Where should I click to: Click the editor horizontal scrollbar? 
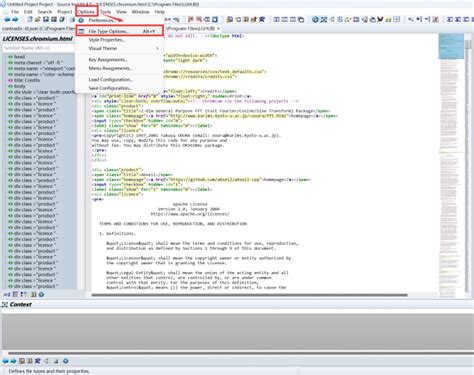click(x=249, y=295)
